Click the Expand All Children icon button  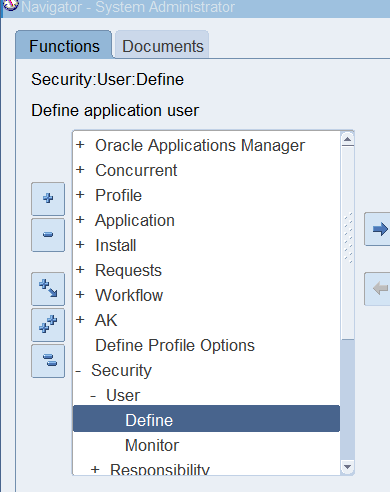pyautogui.click(x=48, y=289)
